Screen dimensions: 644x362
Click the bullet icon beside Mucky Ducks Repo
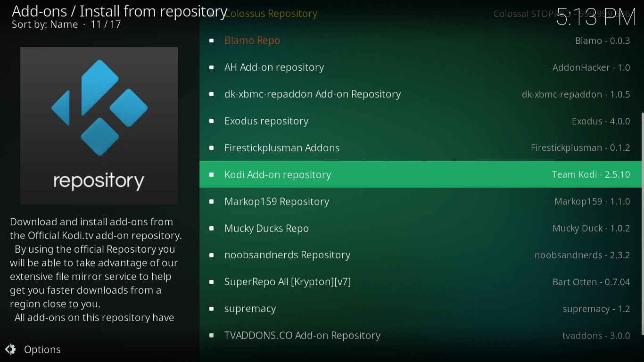pos(212,228)
